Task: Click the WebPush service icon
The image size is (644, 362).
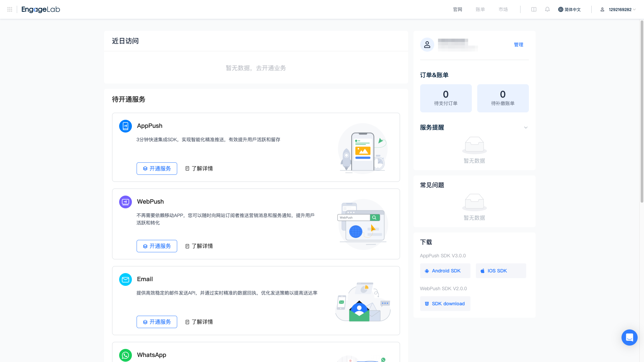Action: point(126,202)
